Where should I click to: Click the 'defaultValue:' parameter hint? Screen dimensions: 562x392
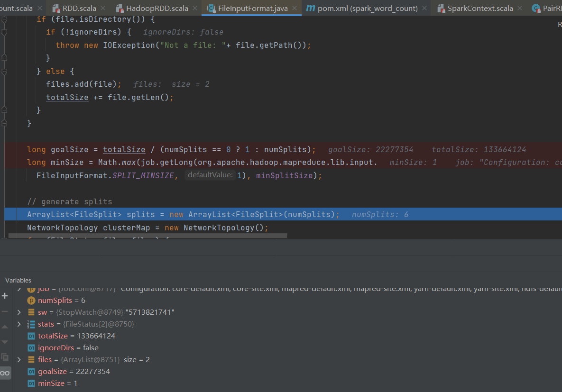210,175
